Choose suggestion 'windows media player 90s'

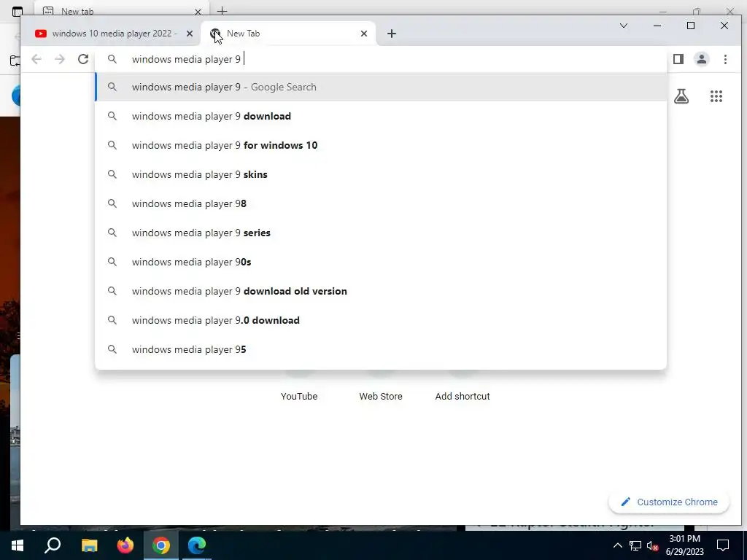pos(381,262)
